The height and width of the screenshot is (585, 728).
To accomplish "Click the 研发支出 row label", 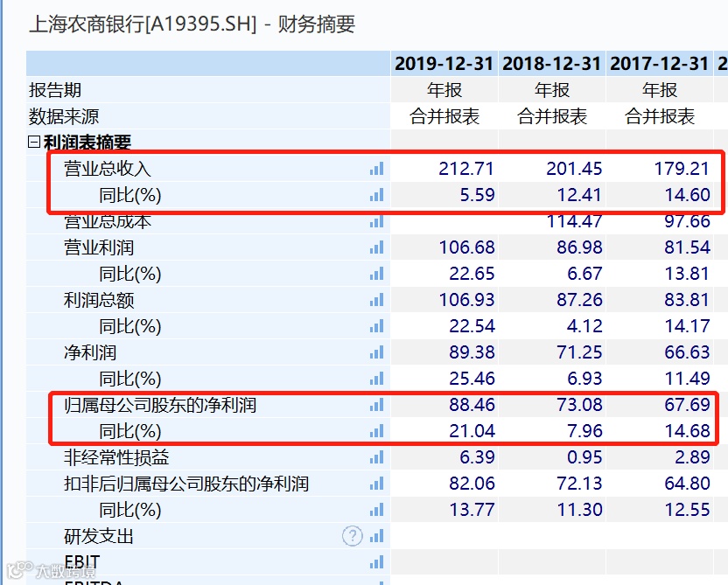I will pos(98,536).
